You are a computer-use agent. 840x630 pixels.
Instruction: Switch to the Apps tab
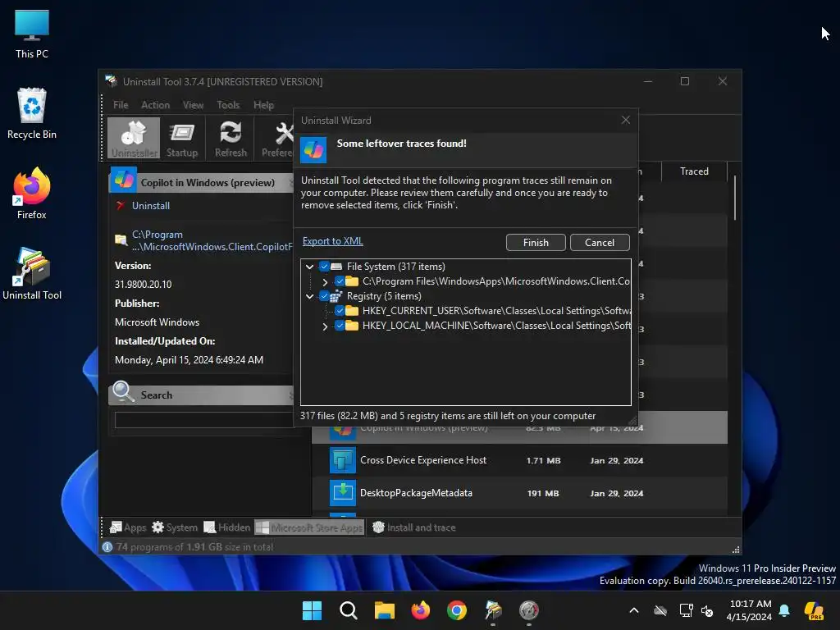point(128,527)
